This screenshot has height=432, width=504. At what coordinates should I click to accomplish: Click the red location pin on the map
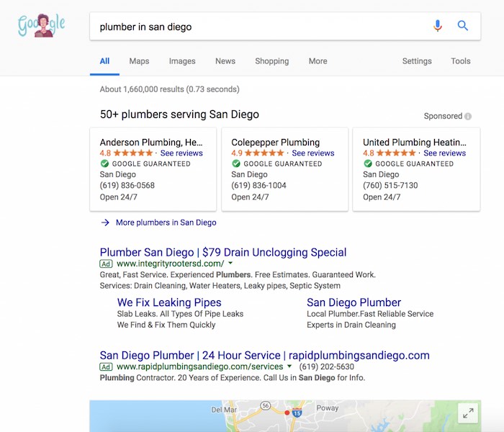click(287, 413)
